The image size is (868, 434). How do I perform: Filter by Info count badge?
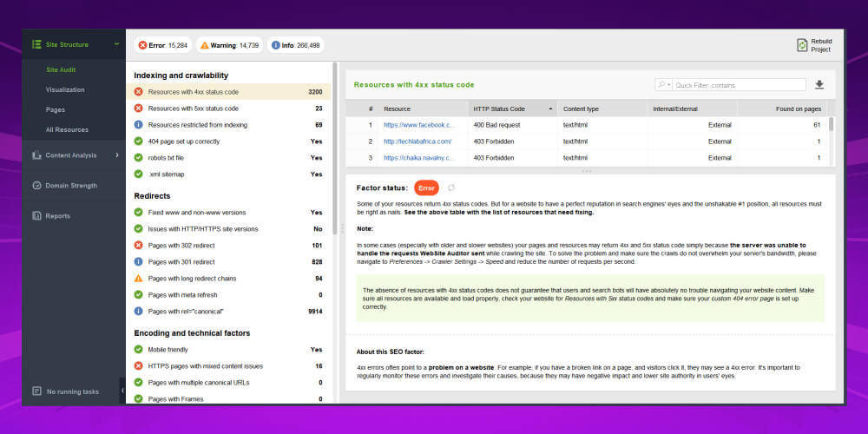coord(295,45)
